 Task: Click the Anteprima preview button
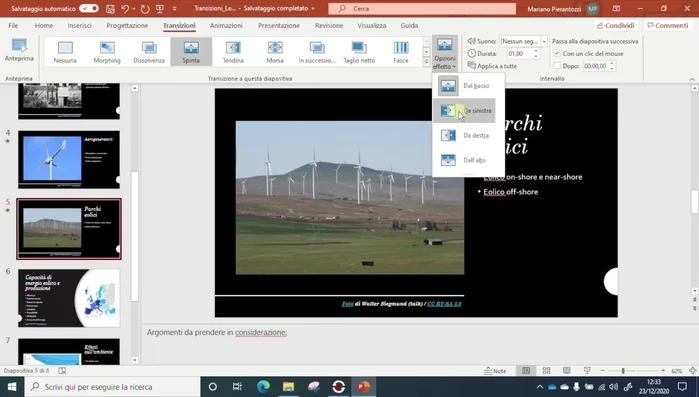19,50
